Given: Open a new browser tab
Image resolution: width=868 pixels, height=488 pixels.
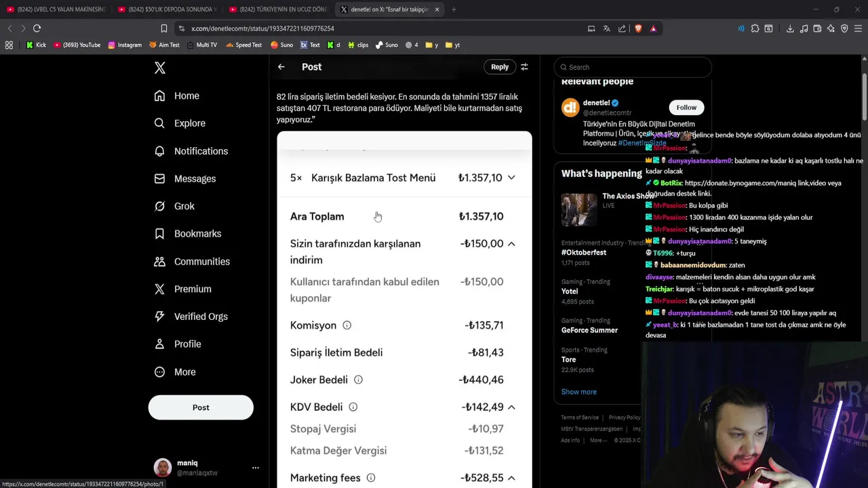Looking at the screenshot, I should pos(454,9).
